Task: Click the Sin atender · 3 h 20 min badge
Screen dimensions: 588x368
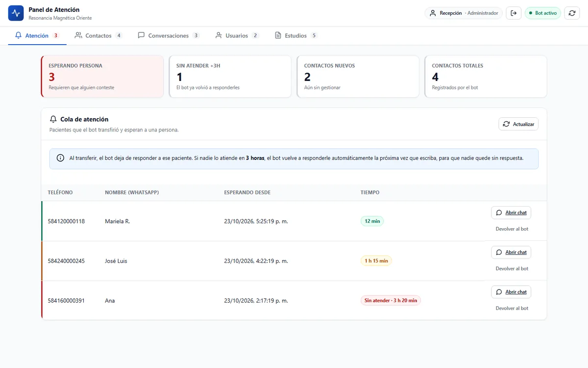Action: click(x=391, y=301)
